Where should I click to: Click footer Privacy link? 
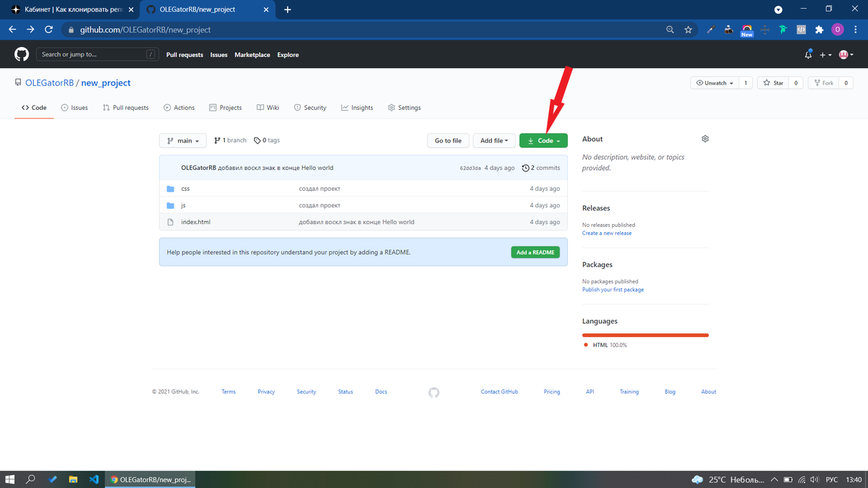coord(266,392)
